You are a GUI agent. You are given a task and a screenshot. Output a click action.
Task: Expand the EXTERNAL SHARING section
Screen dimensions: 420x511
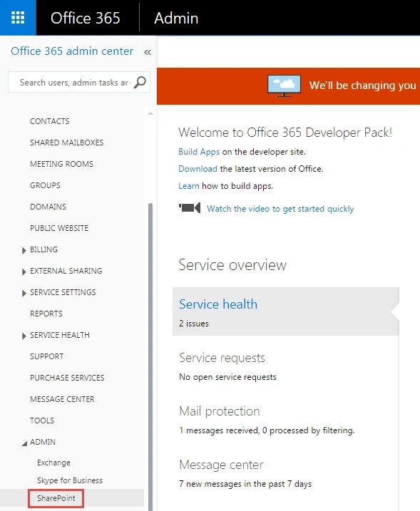[x=24, y=272]
